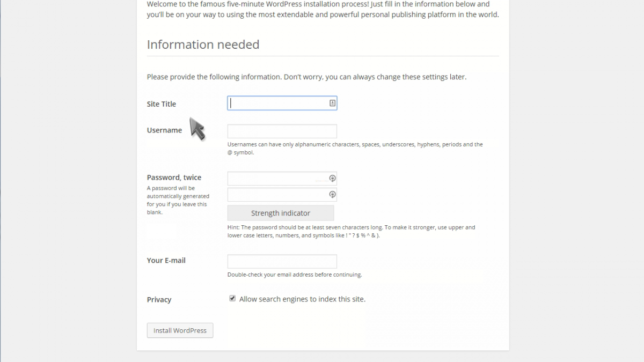
Task: Click the Site Title label
Action: tap(162, 104)
